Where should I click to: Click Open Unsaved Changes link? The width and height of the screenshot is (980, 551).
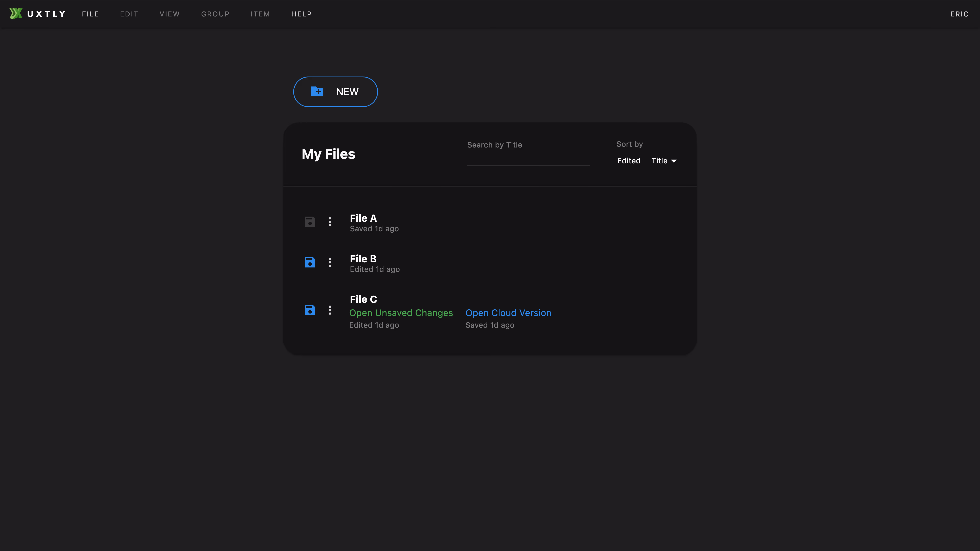[401, 313]
